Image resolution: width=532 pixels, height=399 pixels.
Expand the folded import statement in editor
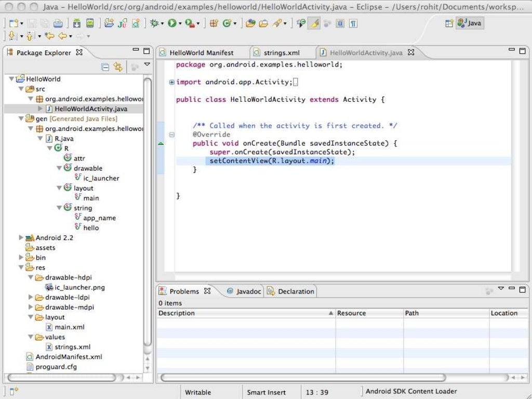click(x=172, y=82)
